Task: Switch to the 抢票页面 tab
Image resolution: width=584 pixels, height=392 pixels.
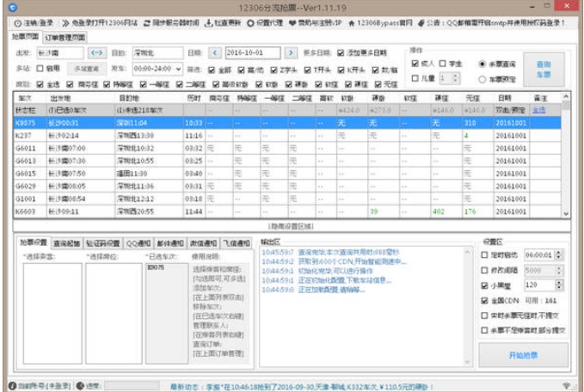Action: pos(25,36)
